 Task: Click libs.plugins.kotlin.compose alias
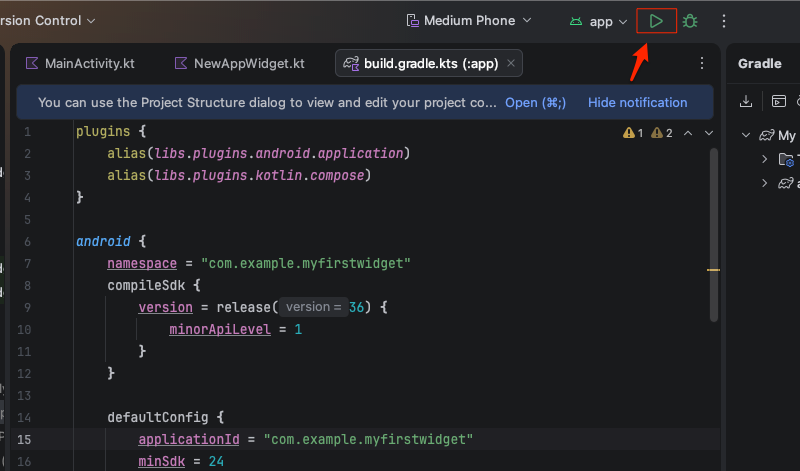click(259, 175)
